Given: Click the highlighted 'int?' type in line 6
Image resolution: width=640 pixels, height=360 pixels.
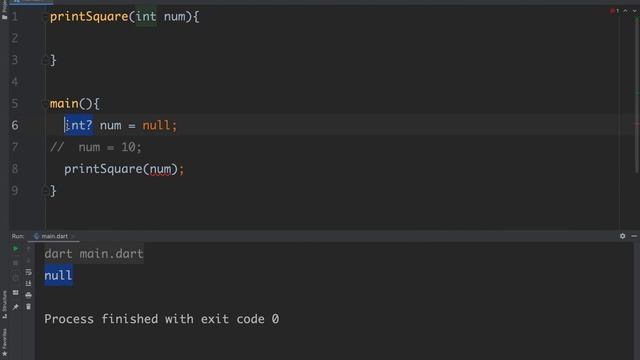Looking at the screenshot, I should [x=79, y=125].
